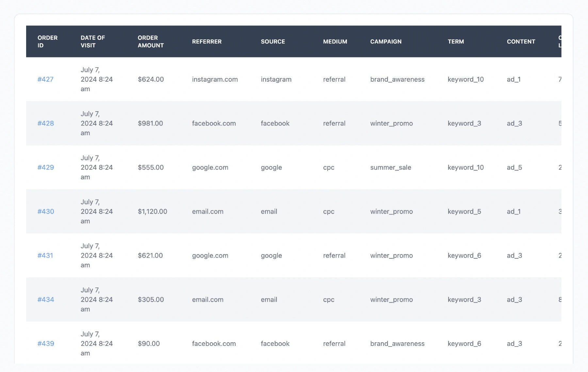This screenshot has height=372, width=588.
Task: Open order #430 details link
Action: coord(46,211)
